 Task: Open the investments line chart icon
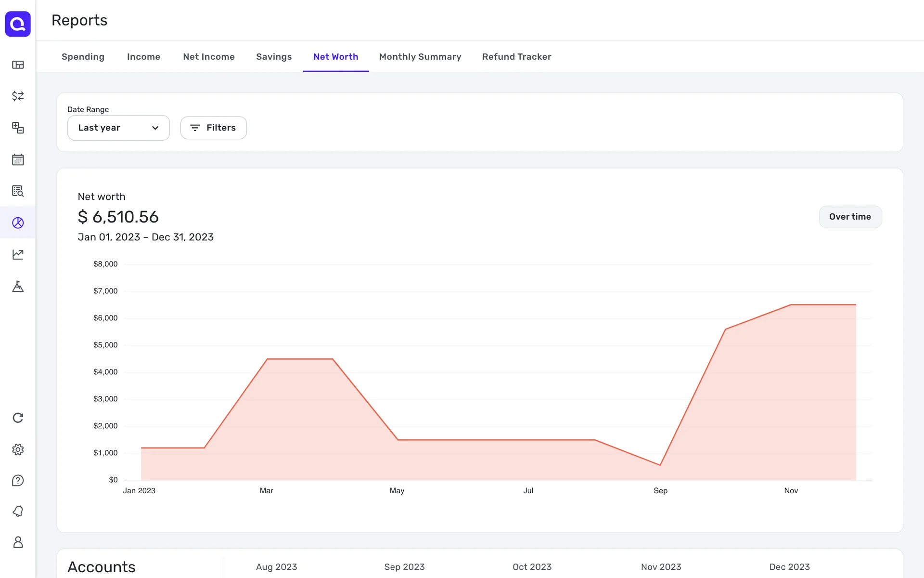pos(18,254)
